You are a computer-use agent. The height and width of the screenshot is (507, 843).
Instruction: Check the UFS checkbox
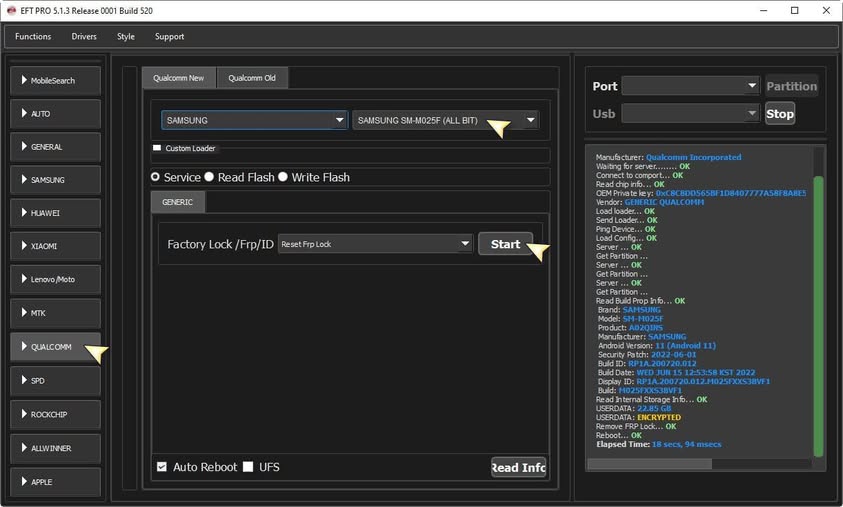(x=248, y=467)
